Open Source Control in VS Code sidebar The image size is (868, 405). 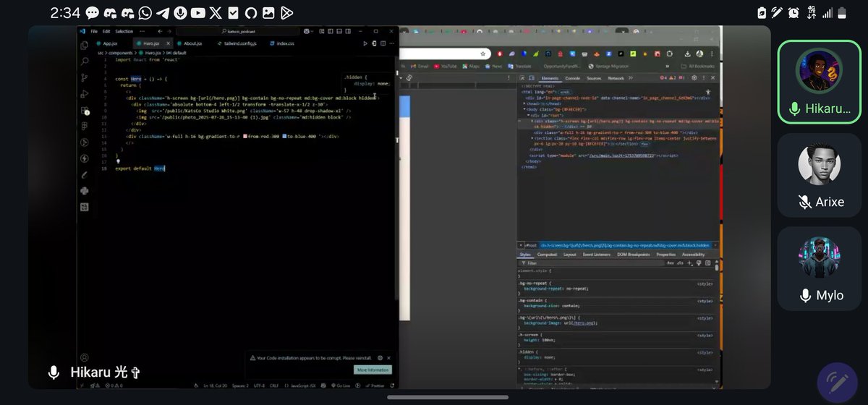point(84,78)
